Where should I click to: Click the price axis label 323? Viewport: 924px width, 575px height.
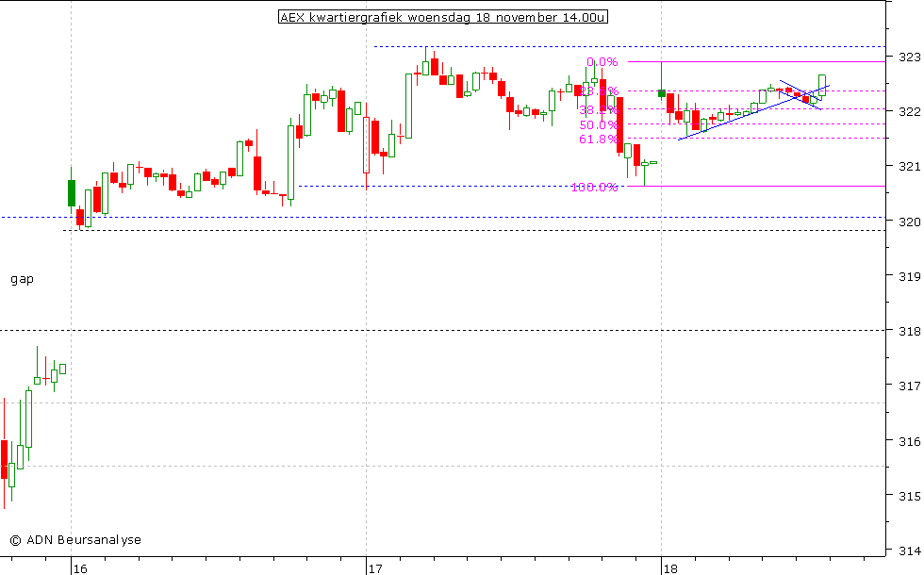tap(909, 57)
